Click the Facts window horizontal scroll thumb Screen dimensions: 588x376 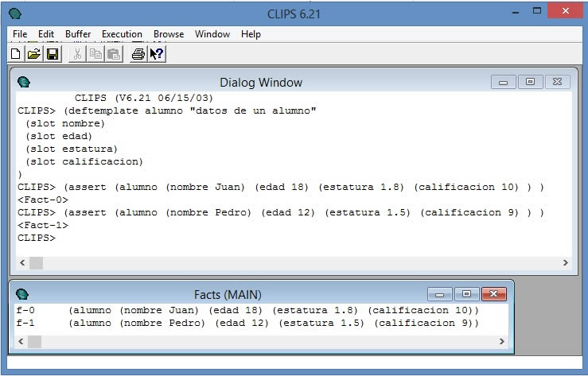click(x=35, y=341)
